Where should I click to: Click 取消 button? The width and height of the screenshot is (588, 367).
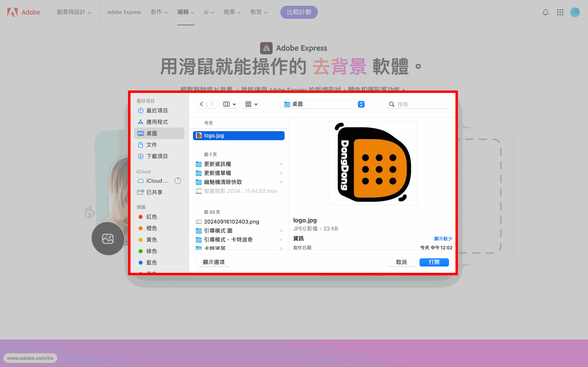401,262
